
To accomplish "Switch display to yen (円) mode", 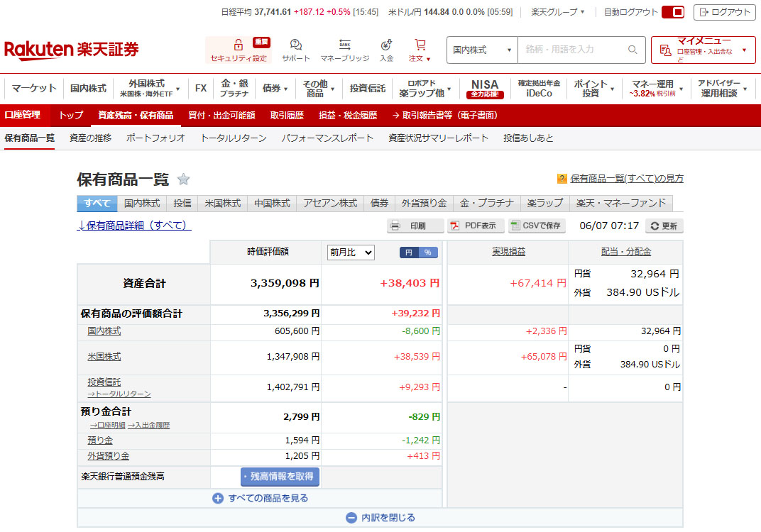I will 409,253.
